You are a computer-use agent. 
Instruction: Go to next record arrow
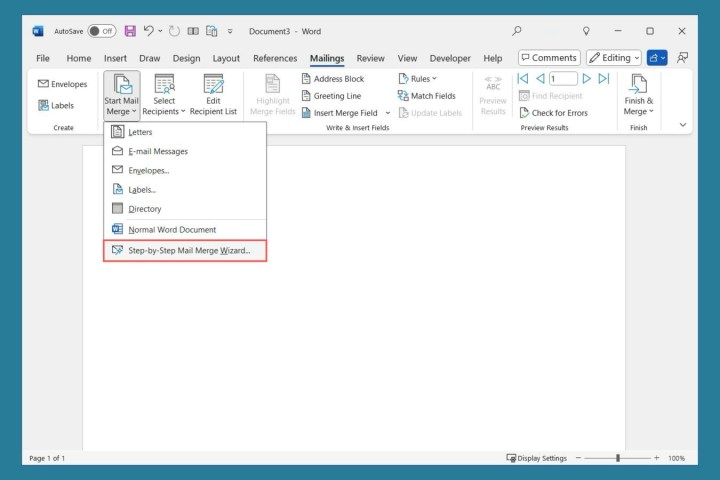(586, 79)
